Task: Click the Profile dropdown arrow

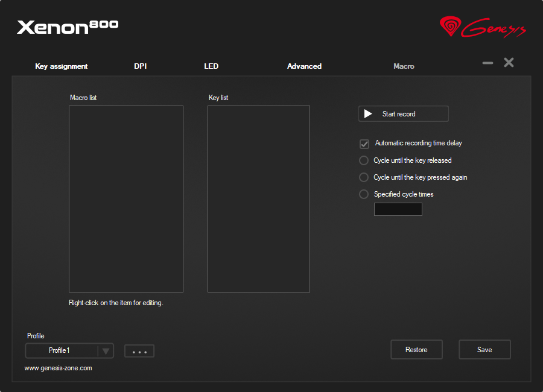Action: click(106, 351)
